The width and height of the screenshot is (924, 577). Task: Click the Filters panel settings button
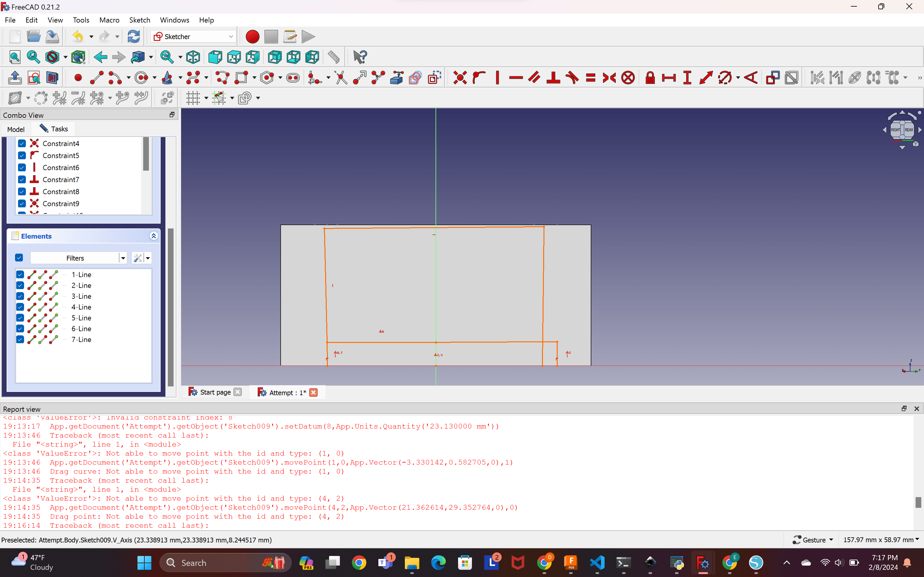[x=137, y=258]
